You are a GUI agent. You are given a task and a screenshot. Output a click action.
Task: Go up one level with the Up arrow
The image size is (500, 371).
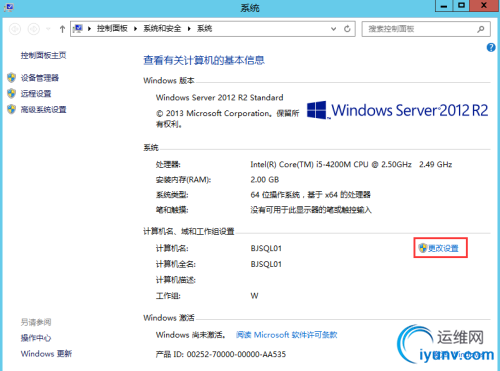[62, 29]
